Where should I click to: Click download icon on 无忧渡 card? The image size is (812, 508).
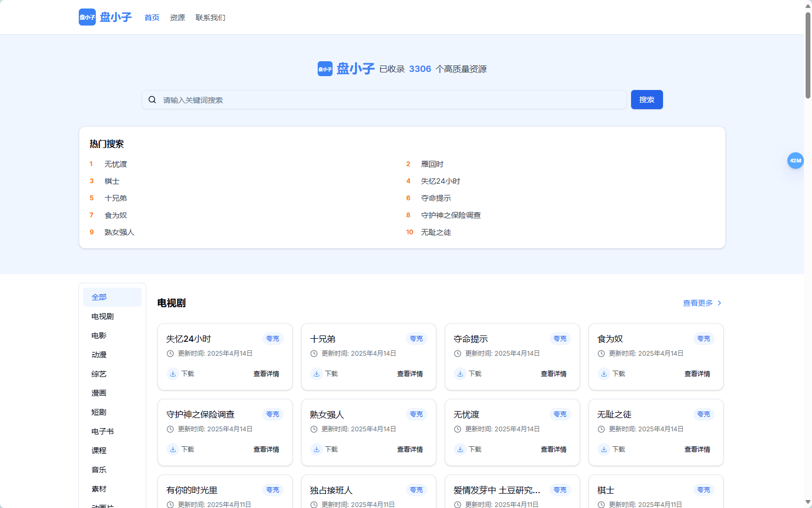pyautogui.click(x=460, y=449)
